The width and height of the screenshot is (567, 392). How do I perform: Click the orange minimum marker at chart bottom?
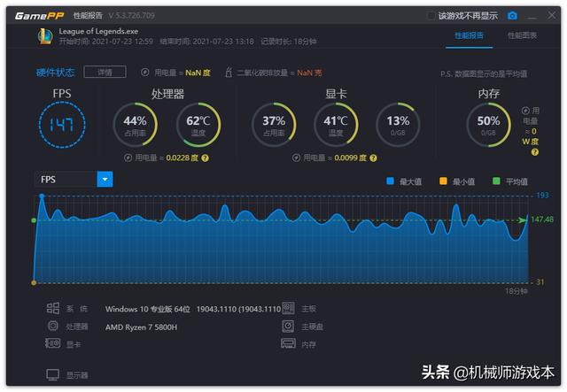coord(34,282)
